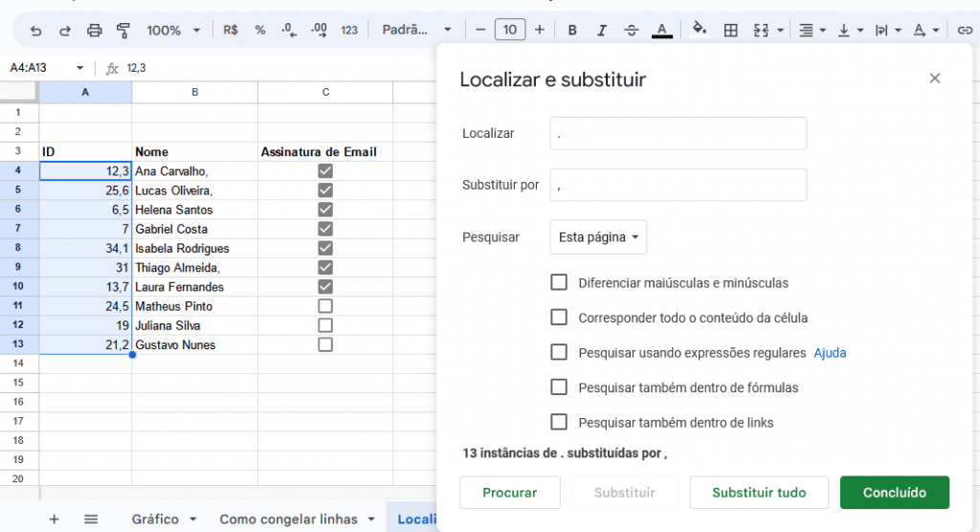Select the paint format roller icon

point(122,30)
